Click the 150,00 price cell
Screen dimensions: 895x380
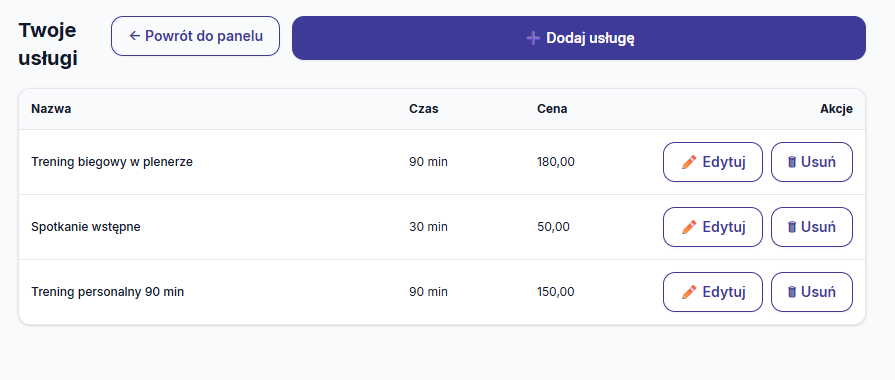point(555,292)
